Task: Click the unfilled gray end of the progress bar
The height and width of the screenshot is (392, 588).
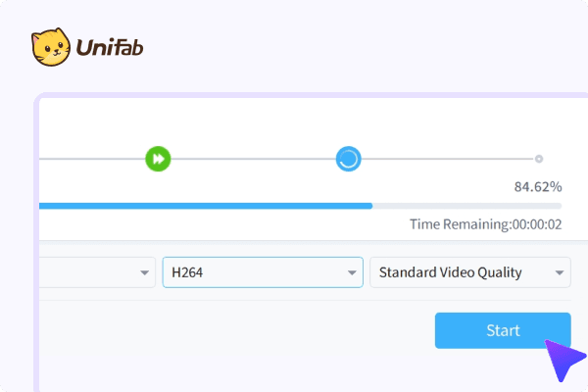Action: [466, 206]
